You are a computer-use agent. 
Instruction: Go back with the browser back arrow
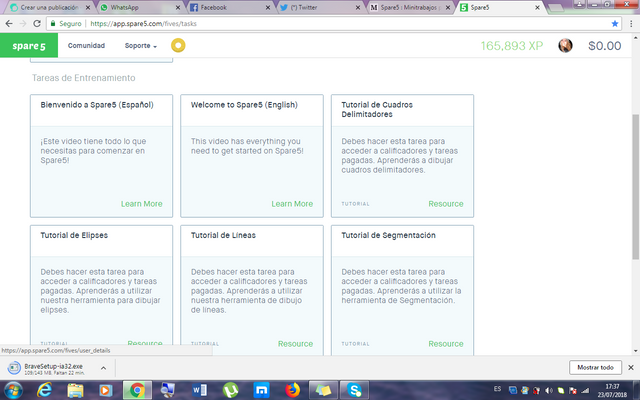pyautogui.click(x=9, y=24)
